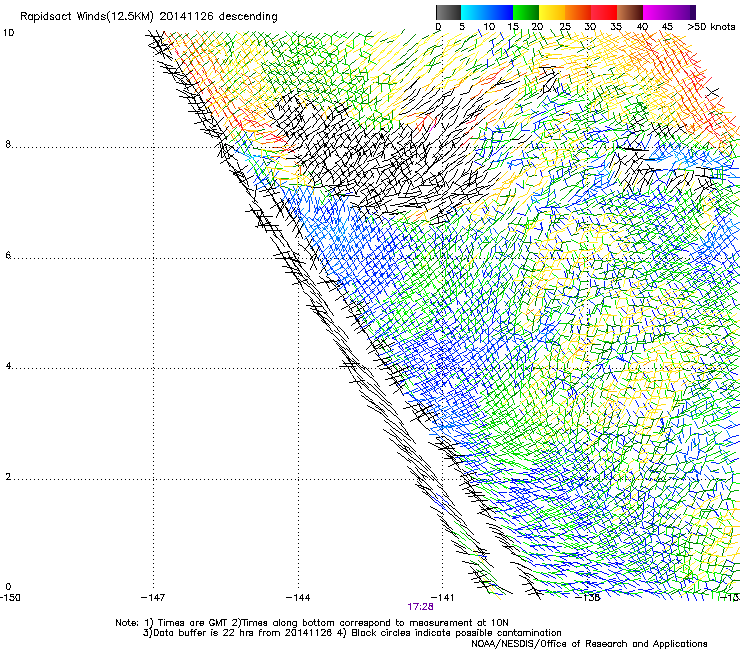Click the 'Data buffer is 22 hrs' note line
The height and width of the screenshot is (650, 740).
click(x=352, y=633)
